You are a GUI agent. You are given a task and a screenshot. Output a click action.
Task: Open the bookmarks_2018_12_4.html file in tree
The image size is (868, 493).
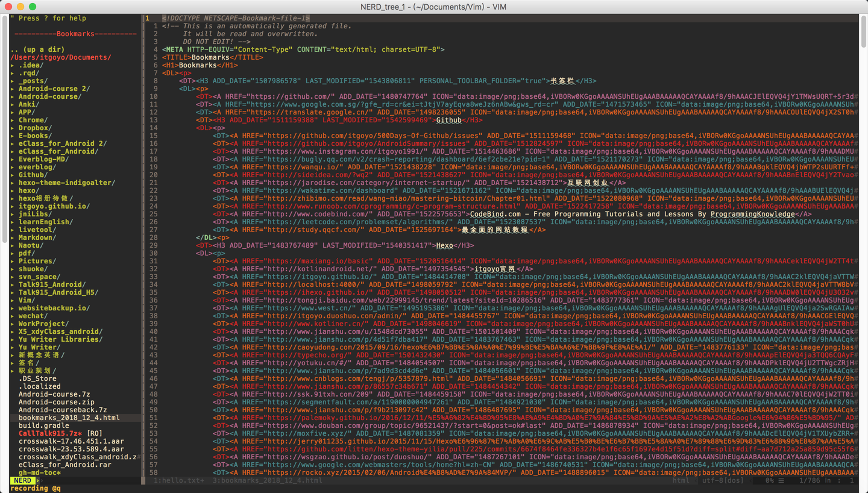(69, 418)
